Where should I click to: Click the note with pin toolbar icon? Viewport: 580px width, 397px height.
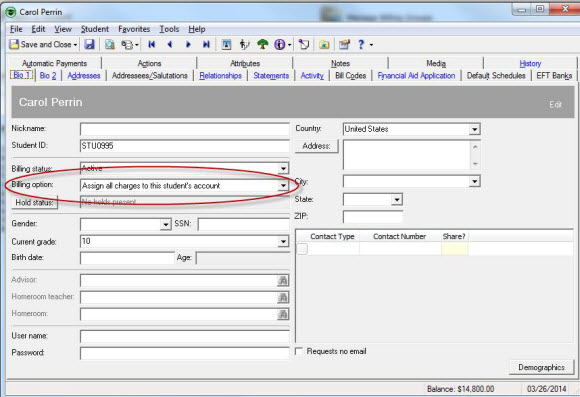click(304, 45)
